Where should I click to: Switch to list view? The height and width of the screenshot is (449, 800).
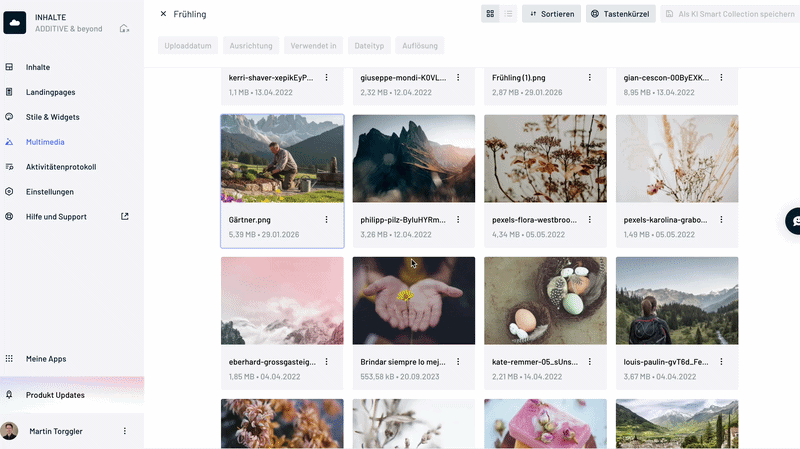click(x=508, y=14)
